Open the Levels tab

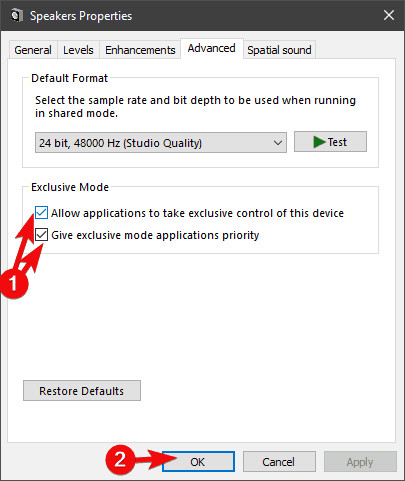(x=78, y=50)
